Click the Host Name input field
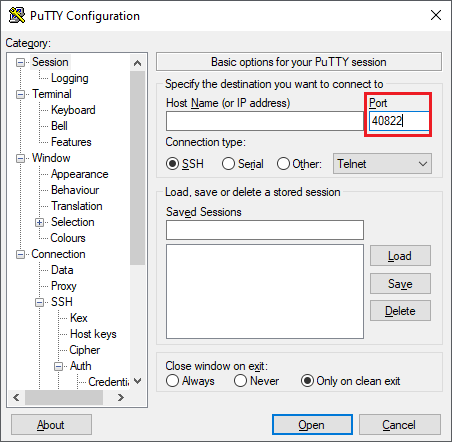 [x=265, y=121]
